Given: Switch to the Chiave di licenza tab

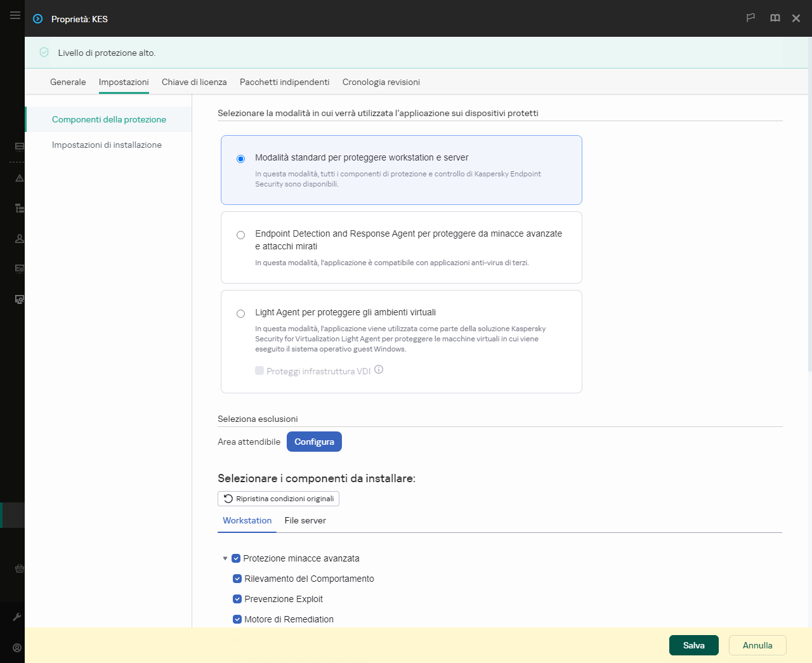Looking at the screenshot, I should pyautogui.click(x=193, y=82).
